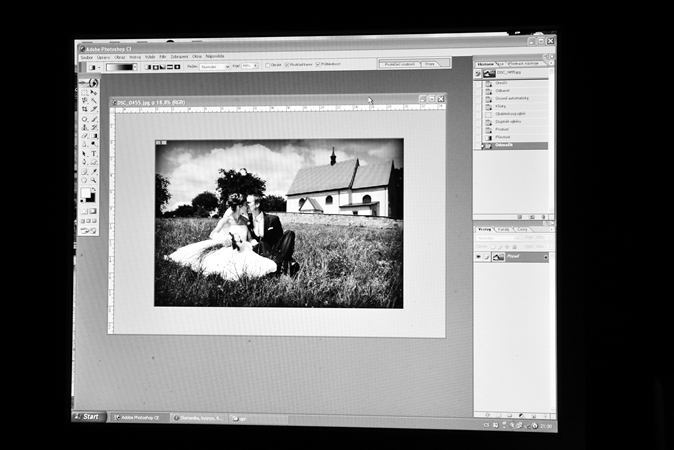Select the Shape tool
Viewport: 674px width, 450px height.
point(94,161)
